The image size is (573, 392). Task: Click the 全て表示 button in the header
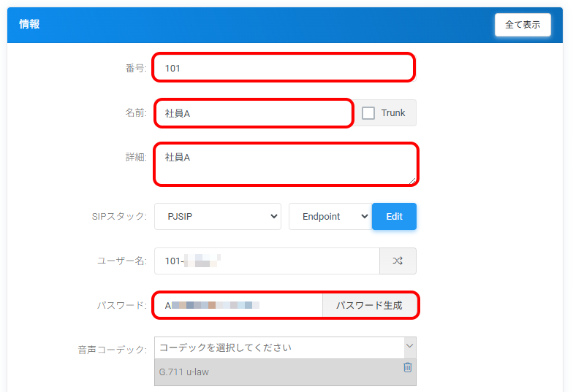click(x=523, y=25)
